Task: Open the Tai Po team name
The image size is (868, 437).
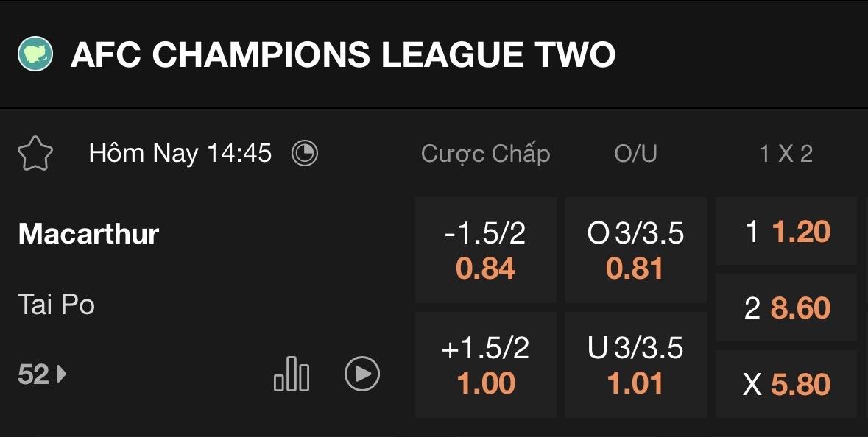Action: (x=57, y=305)
